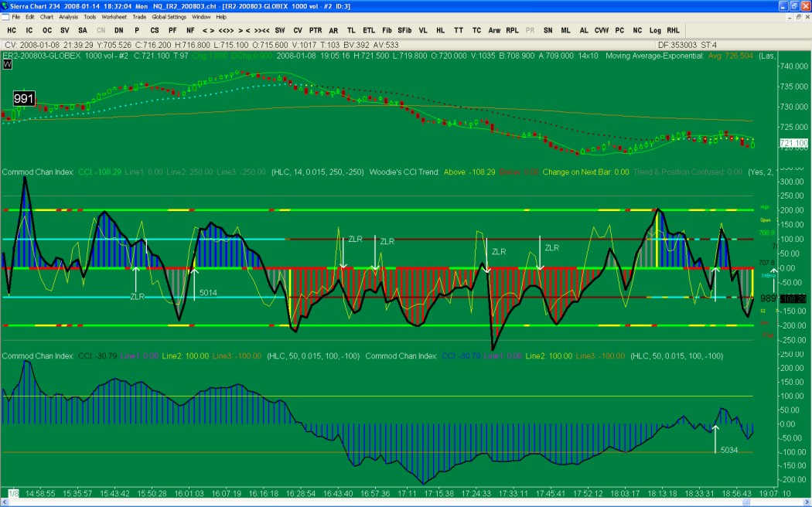Activate the CV chart values tool
The image size is (812, 507).
(x=298, y=30)
